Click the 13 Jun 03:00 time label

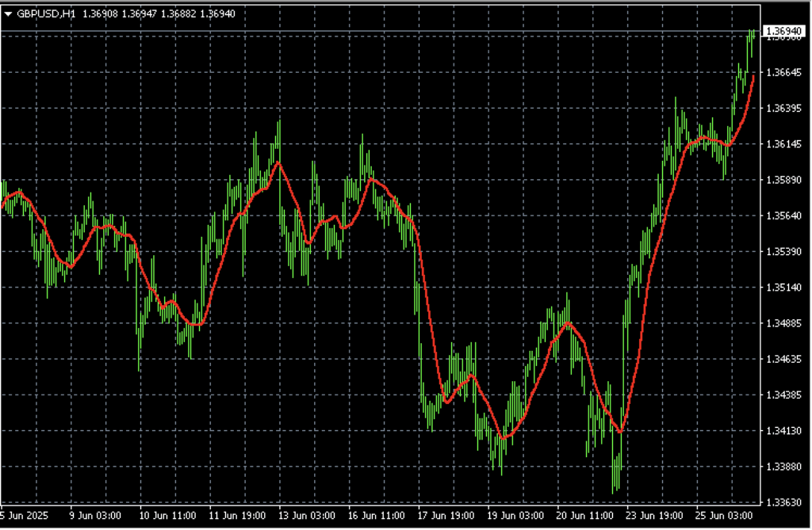[x=305, y=515]
